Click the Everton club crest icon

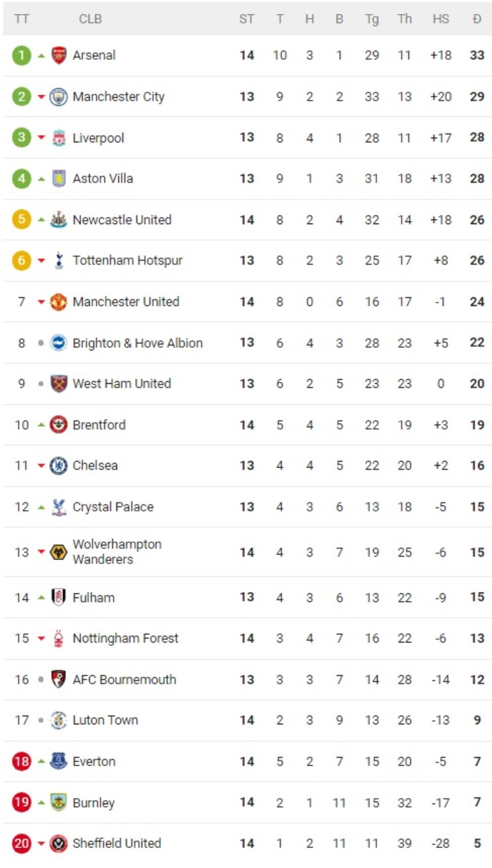tap(59, 762)
